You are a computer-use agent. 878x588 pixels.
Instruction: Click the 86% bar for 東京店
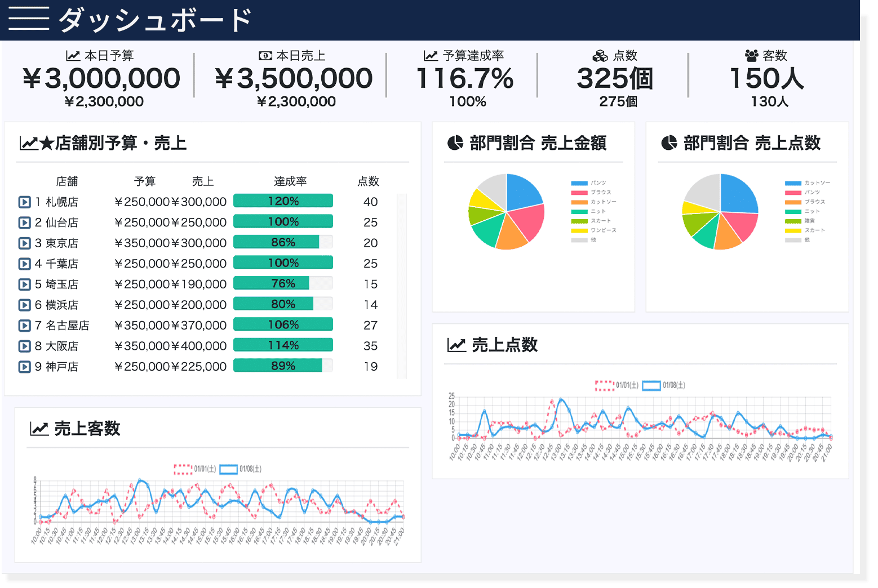click(283, 242)
